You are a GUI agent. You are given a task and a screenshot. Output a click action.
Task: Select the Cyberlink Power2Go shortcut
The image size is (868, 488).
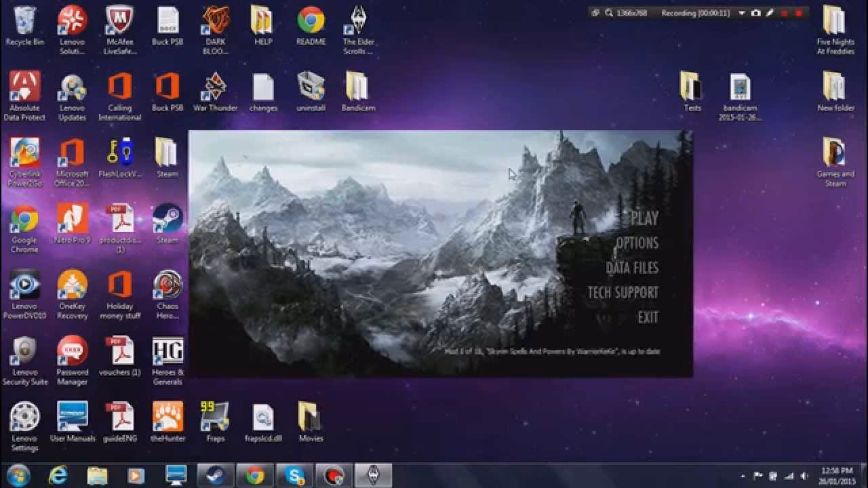pos(24,163)
